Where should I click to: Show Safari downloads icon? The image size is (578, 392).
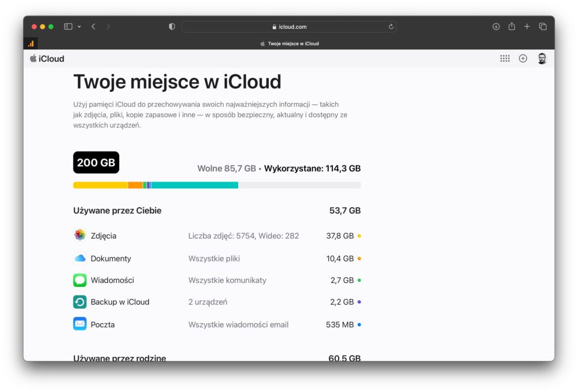pos(496,27)
